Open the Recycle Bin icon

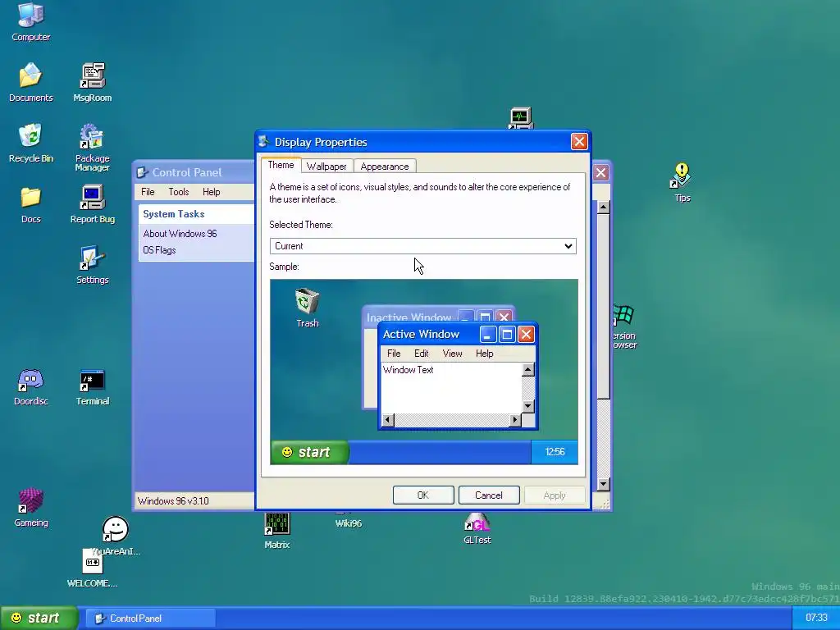pyautogui.click(x=31, y=143)
